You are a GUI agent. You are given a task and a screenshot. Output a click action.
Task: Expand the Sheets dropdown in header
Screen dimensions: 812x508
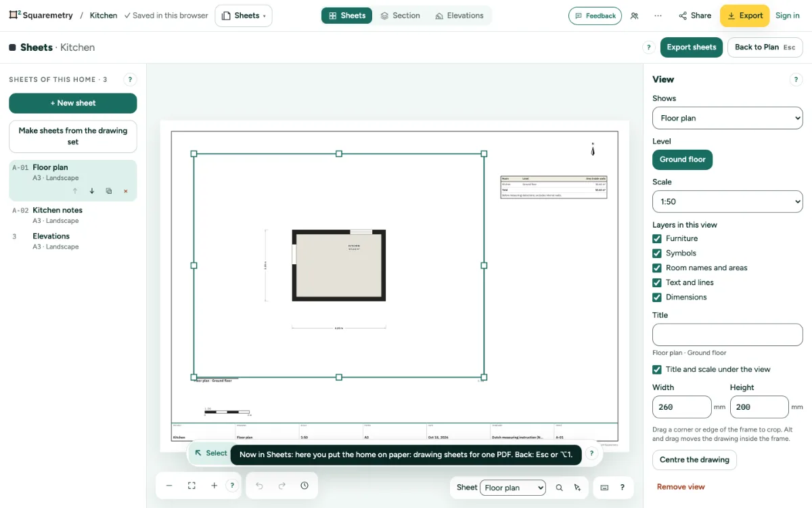point(244,16)
